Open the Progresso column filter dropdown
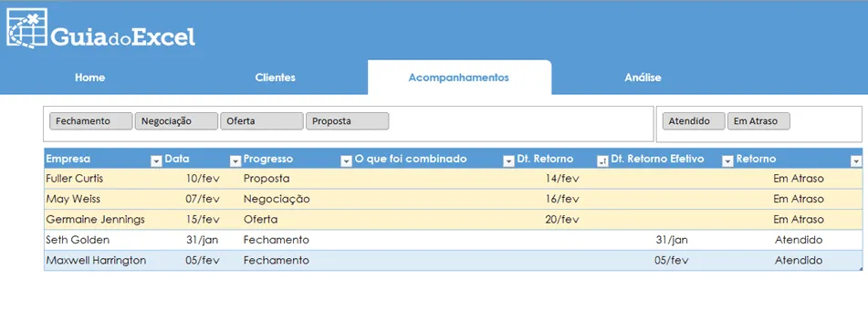 346,160
